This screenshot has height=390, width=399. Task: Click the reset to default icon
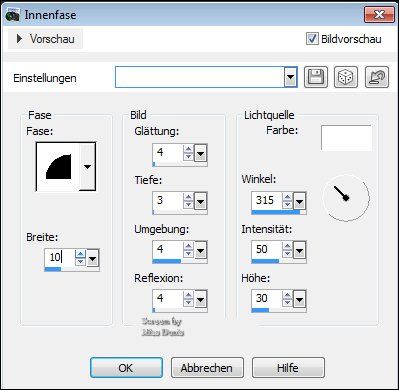[377, 77]
